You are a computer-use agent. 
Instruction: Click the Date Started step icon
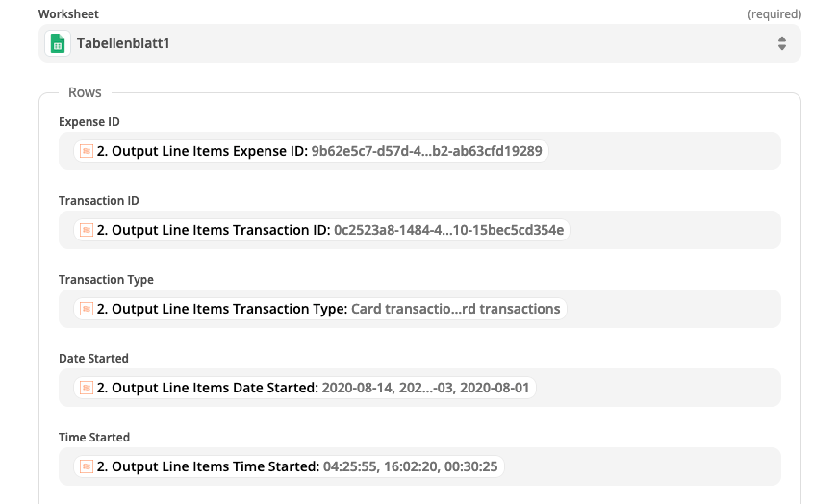[87, 388]
